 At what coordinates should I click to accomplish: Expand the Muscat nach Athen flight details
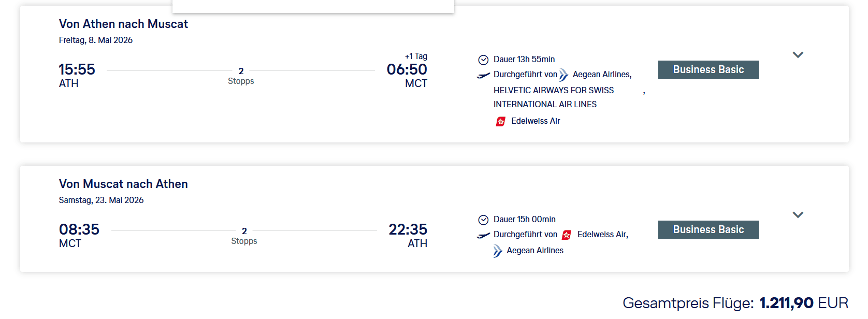pyautogui.click(x=798, y=215)
